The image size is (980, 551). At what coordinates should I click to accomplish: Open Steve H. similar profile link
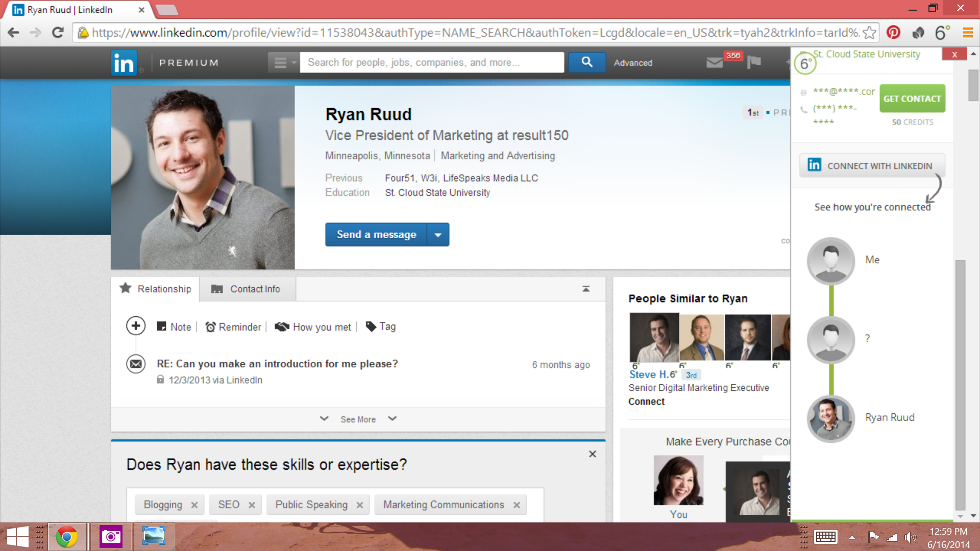click(x=649, y=374)
